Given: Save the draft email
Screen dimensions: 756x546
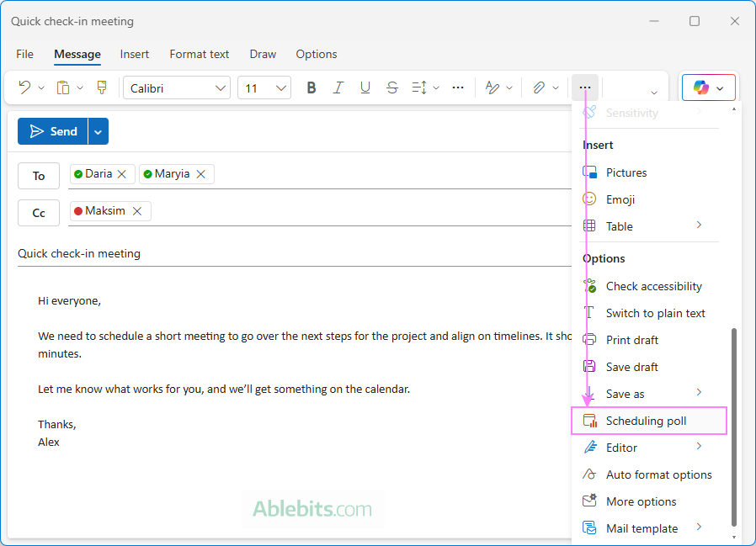Looking at the screenshot, I should coord(632,367).
